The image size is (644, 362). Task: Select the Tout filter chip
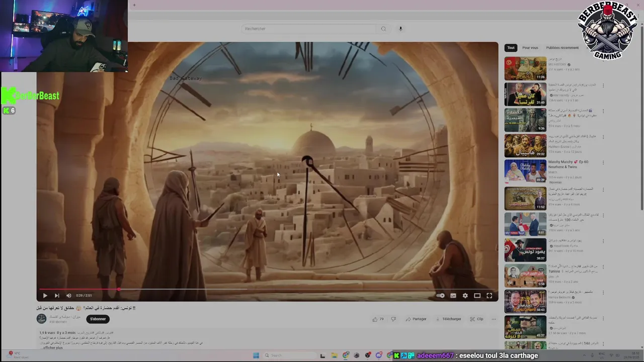(511, 48)
